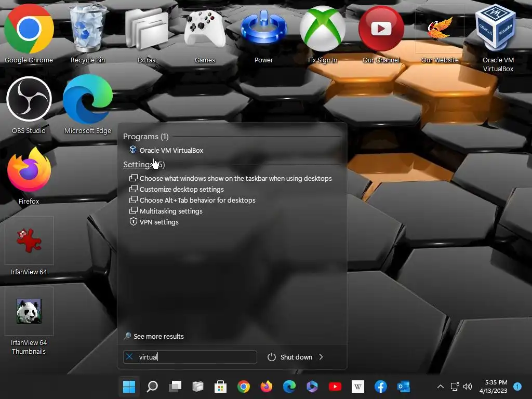Open the clock showing 5:35 PM
The height and width of the screenshot is (399, 532).
tap(494, 387)
